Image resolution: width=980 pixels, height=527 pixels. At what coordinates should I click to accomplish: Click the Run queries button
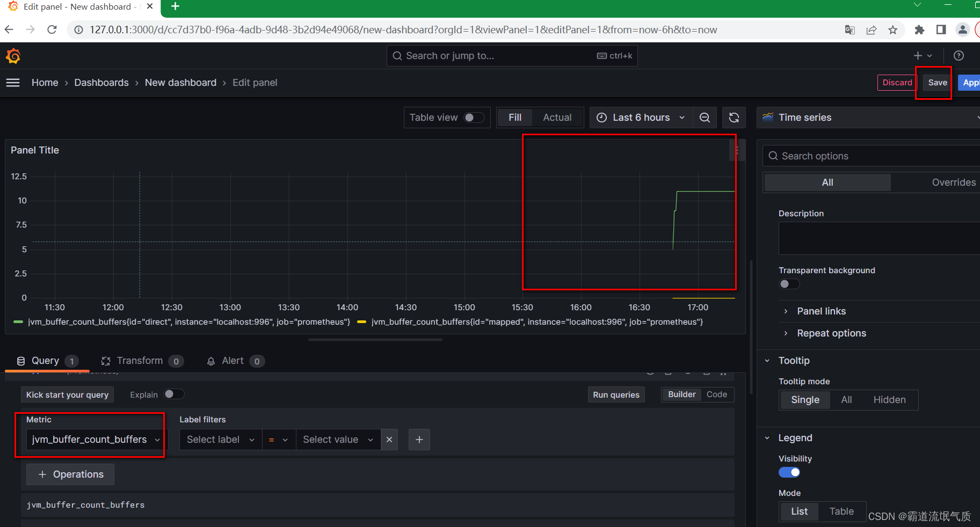coord(616,395)
